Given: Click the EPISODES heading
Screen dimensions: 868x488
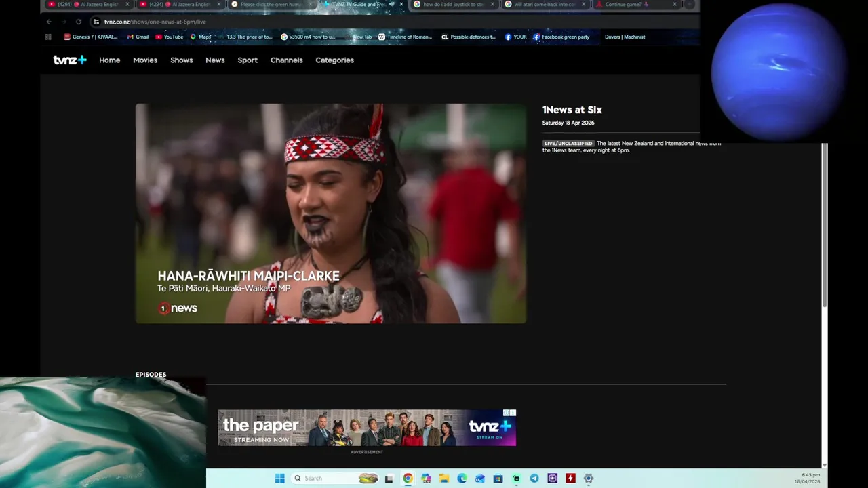Looking at the screenshot, I should [151, 375].
